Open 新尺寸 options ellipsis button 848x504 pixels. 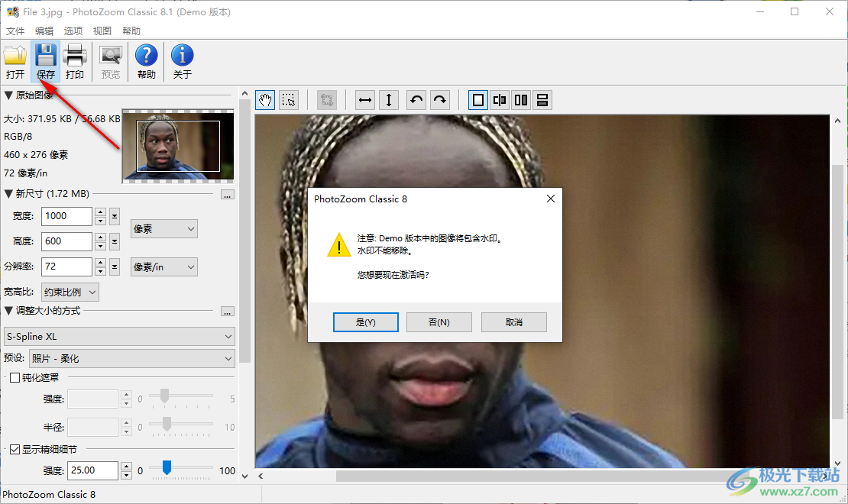[x=228, y=195]
